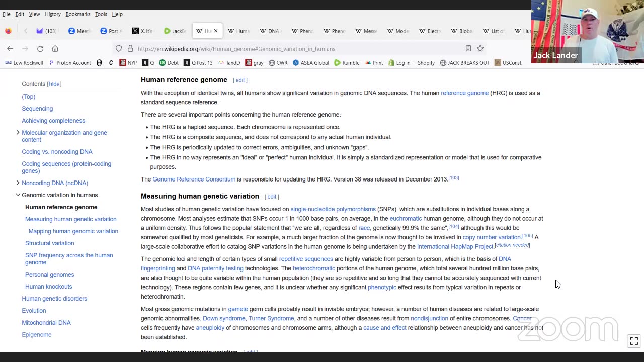Screen dimensions: 644x362
Task: Open the NYP bookmark
Action: 128,63
